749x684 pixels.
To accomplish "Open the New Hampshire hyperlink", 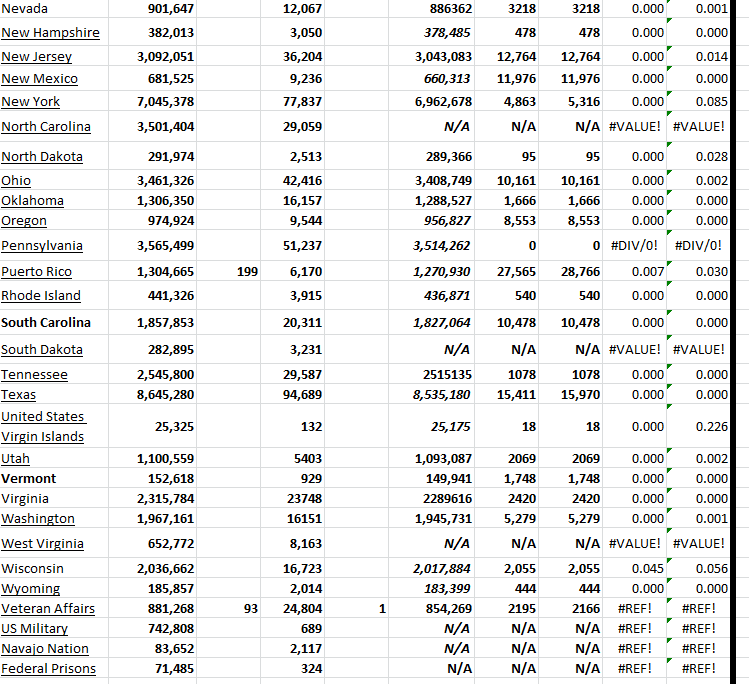I will tap(50, 32).
